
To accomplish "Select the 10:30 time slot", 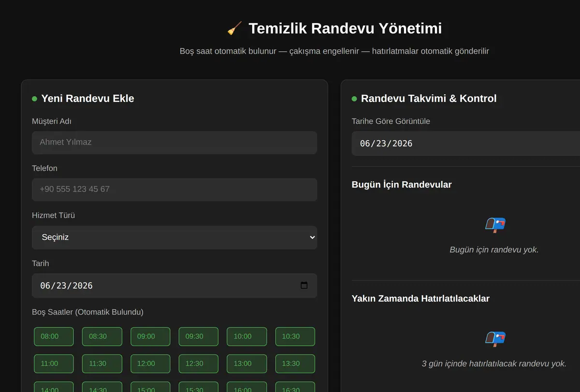I will (295, 336).
